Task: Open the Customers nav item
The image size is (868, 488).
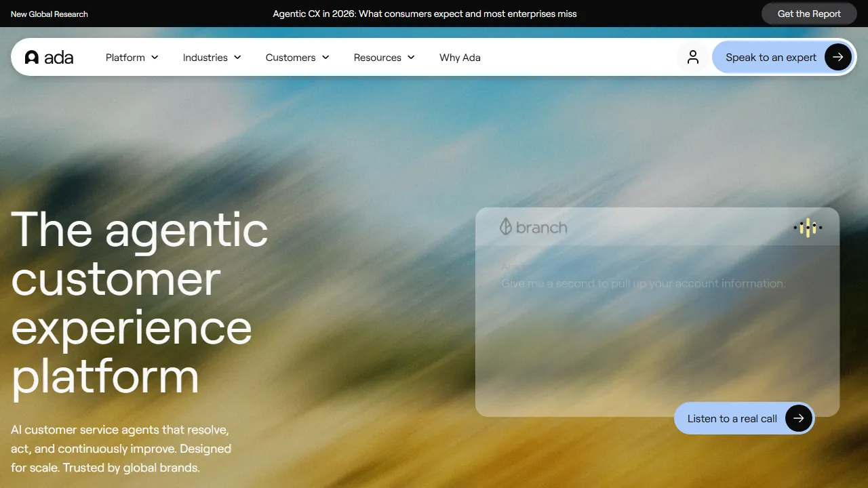Action: click(298, 58)
